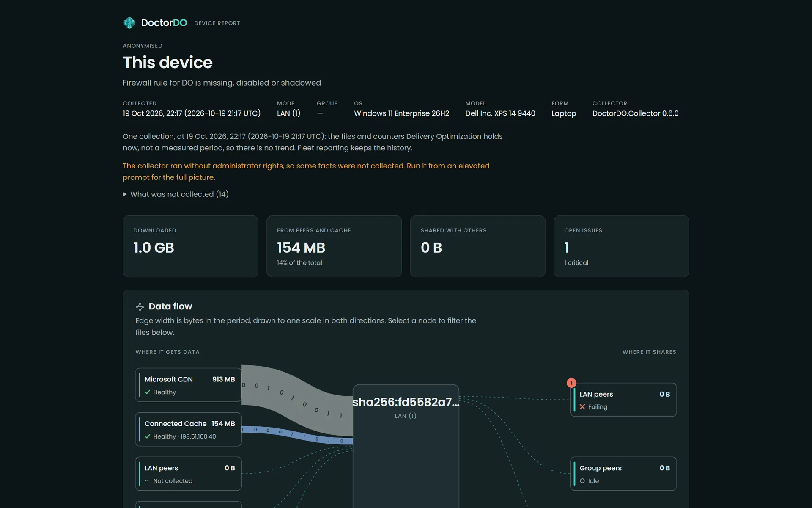Click 'DoctorDO.Collector 0.6.0' value
This screenshot has width=812, height=508.
[635, 113]
